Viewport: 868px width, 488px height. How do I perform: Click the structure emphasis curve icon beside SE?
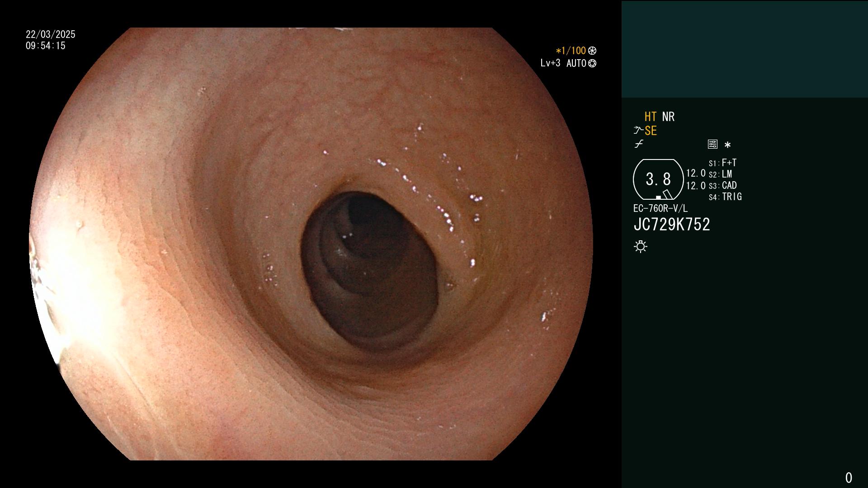coord(638,131)
